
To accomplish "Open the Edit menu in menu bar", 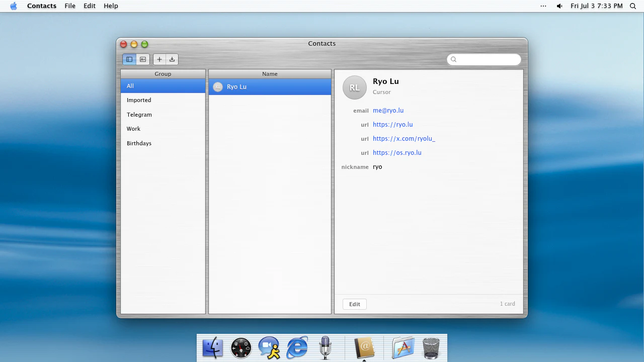I will (90, 6).
